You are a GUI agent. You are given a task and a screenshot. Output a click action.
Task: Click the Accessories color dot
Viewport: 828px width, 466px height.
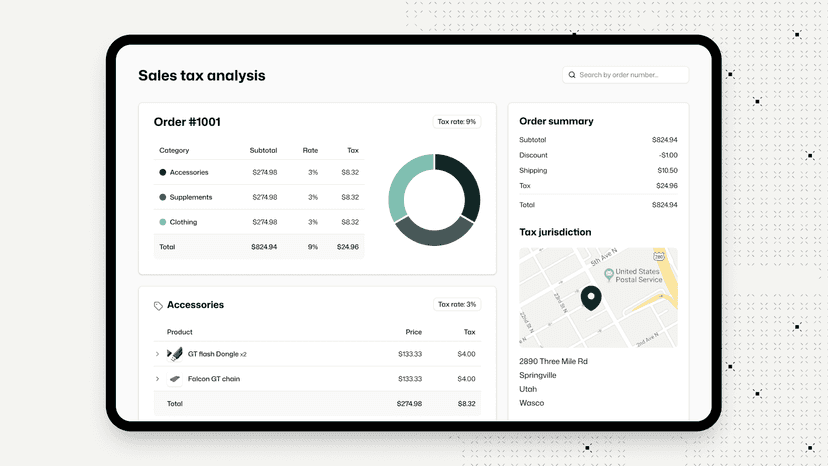[163, 172]
